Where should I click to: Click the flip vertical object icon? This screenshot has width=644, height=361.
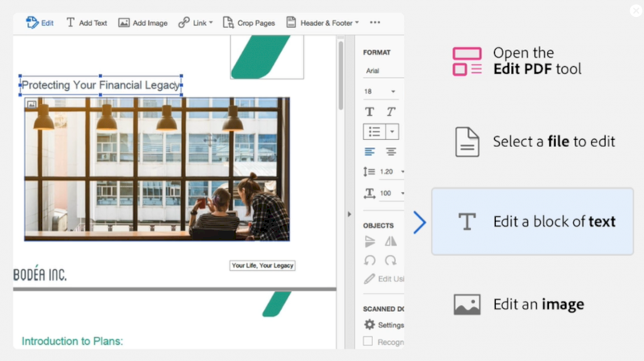(x=369, y=242)
